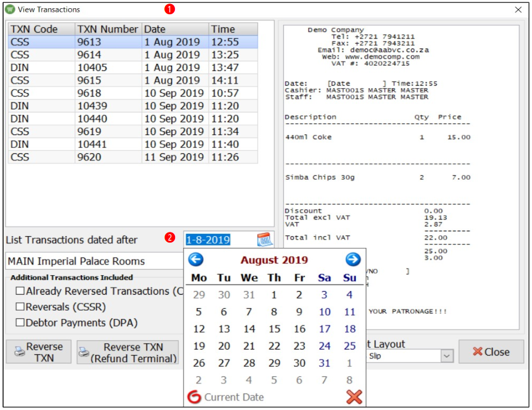Screen dimensions: 532x410
Task: Click the August 2019 month title
Action: tap(274, 260)
